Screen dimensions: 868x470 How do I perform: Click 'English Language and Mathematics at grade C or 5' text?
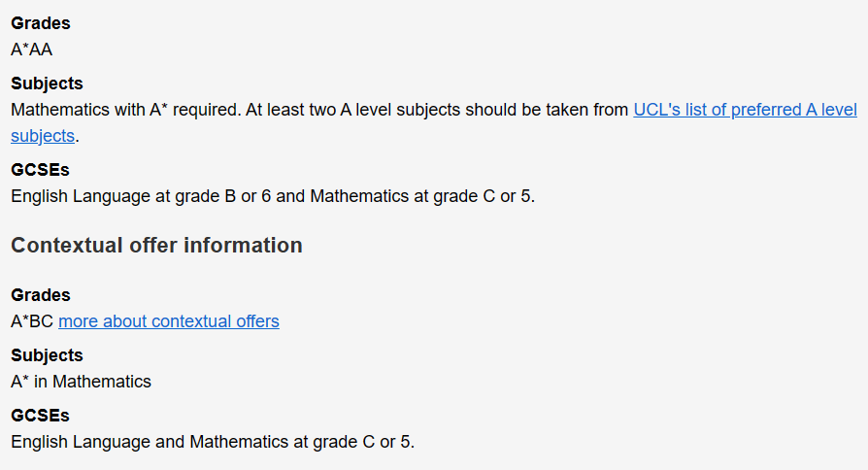213,442
